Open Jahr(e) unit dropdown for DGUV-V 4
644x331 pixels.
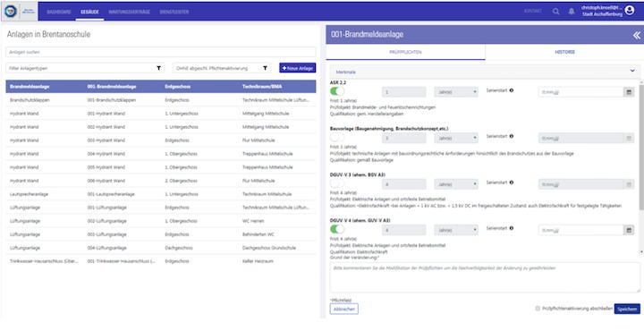(456, 231)
